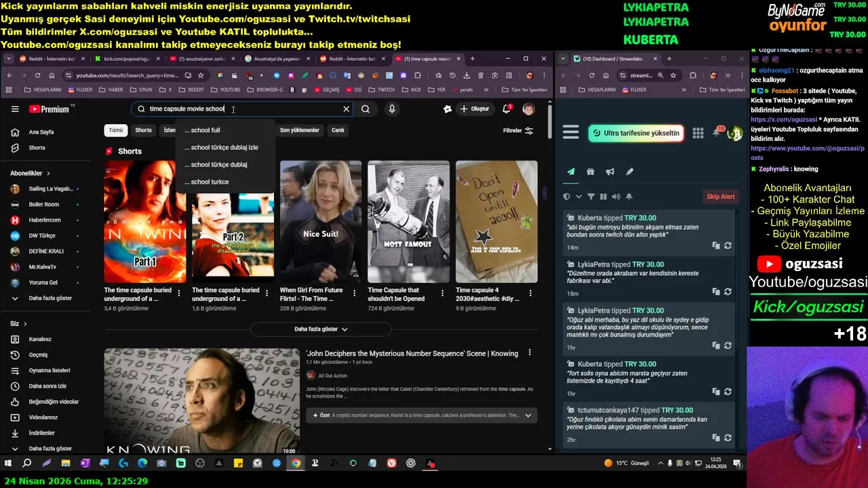
Task: Select the Son yüklenenler filter chip
Action: (300, 130)
